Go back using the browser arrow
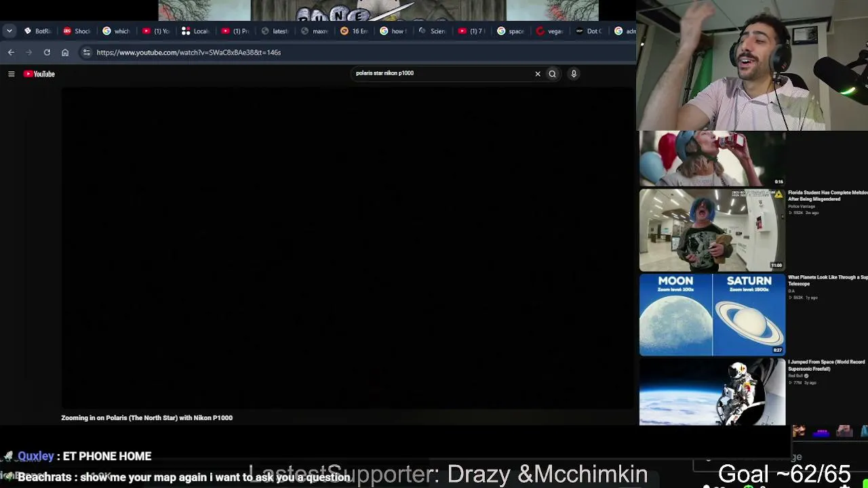This screenshot has width=868, height=488. click(x=11, y=52)
